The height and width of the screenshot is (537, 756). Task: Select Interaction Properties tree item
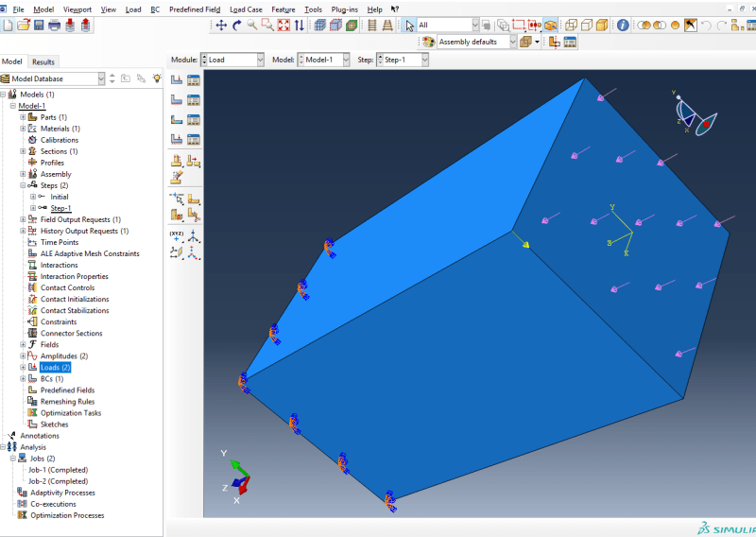click(75, 276)
